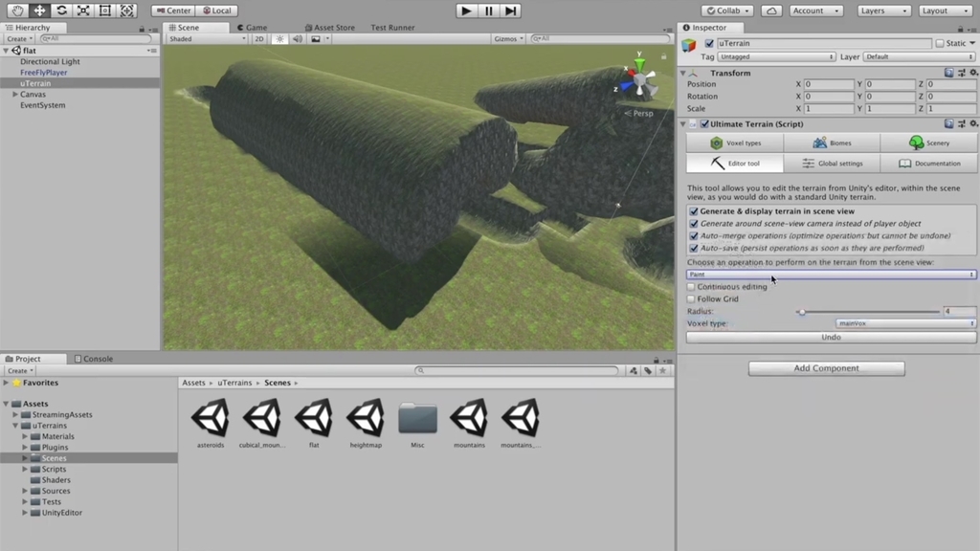Select the Rotate tool
The image size is (980, 551).
(x=60, y=11)
